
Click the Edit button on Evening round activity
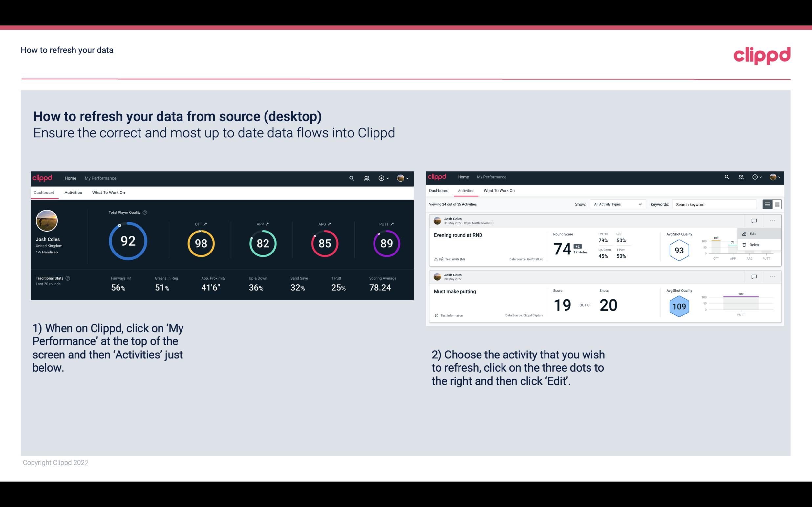(753, 233)
